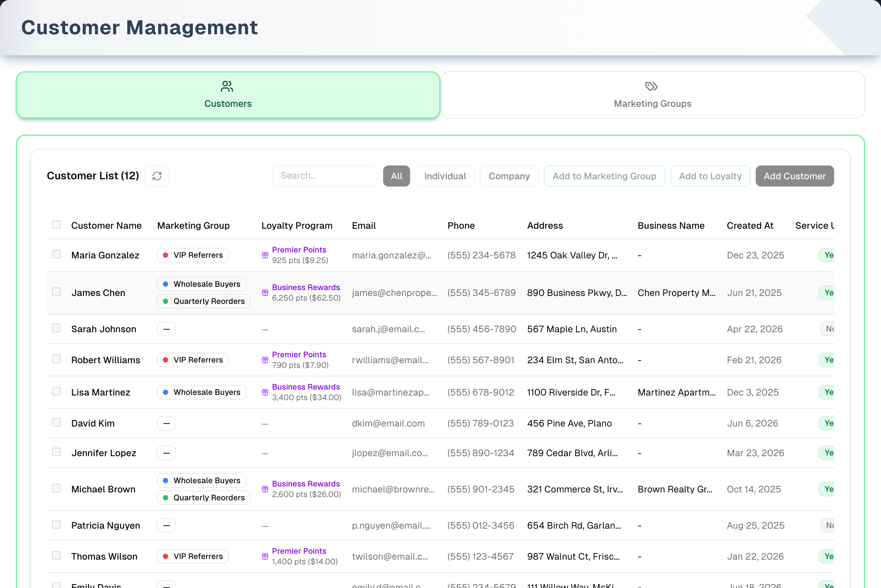Screen dimensions: 881x588
Task: Click gift icon in Lisa Martinez row
Action: 265,392
